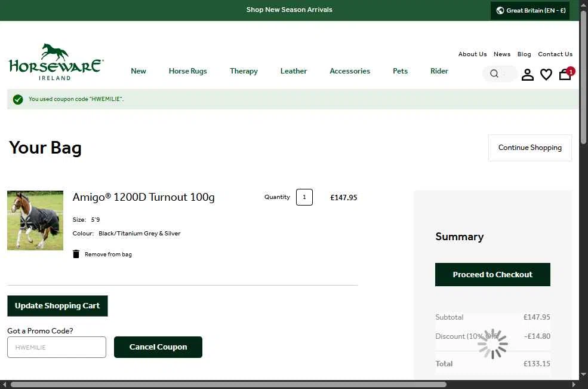588x389 pixels.
Task: Click the Your Bag heading
Action: pyautogui.click(x=45, y=147)
